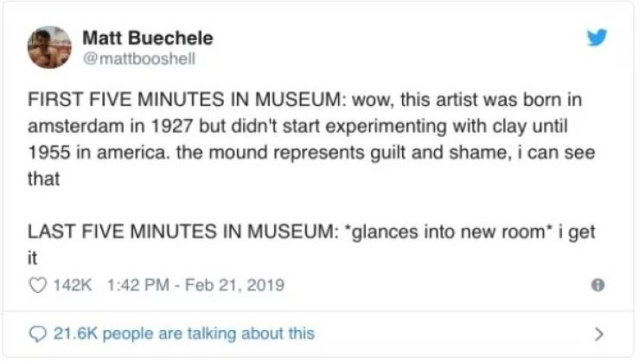Visit the @mattbooshell handle link
The height and width of the screenshot is (362, 640).
click(139, 59)
